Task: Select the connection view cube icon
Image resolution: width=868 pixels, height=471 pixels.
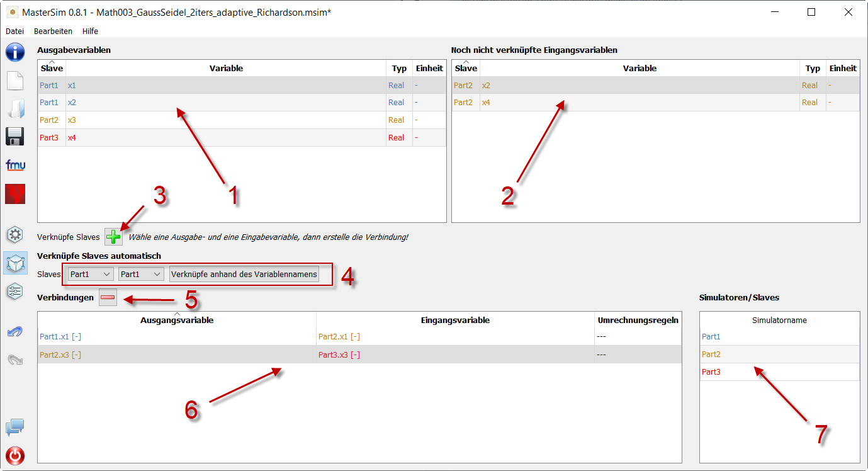Action: [x=14, y=263]
